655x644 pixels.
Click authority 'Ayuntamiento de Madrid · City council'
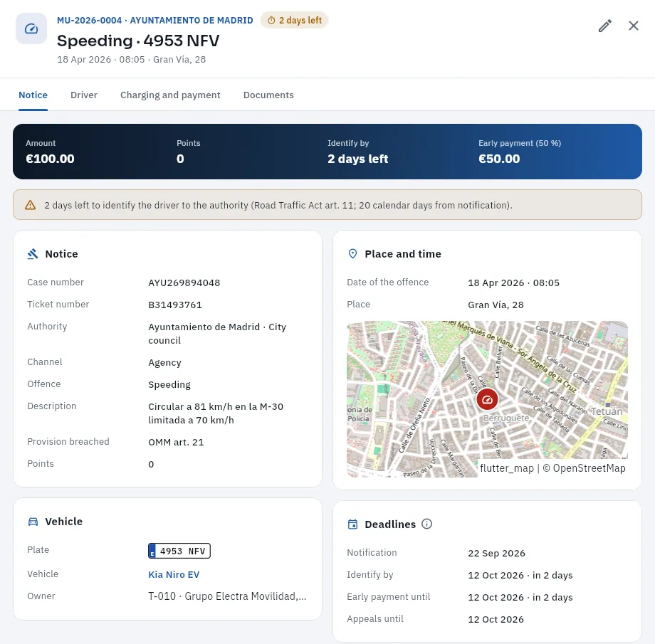(217, 334)
